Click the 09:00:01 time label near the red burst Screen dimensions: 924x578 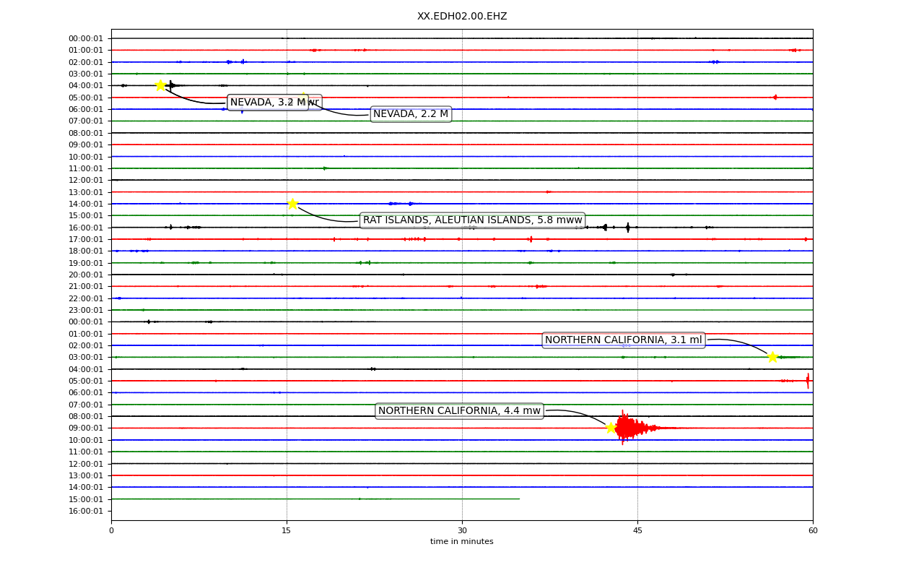tap(86, 428)
